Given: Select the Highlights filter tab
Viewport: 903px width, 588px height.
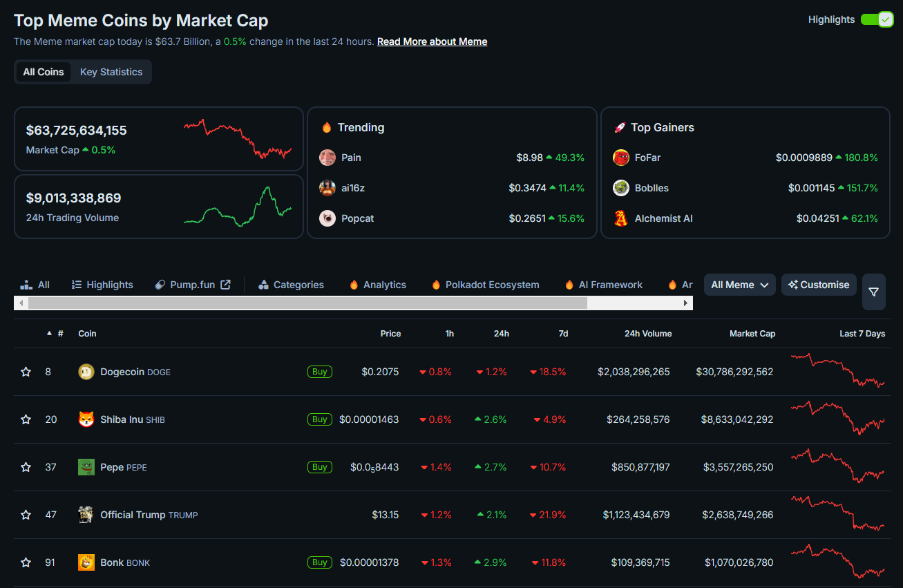Looking at the screenshot, I should 102,285.
